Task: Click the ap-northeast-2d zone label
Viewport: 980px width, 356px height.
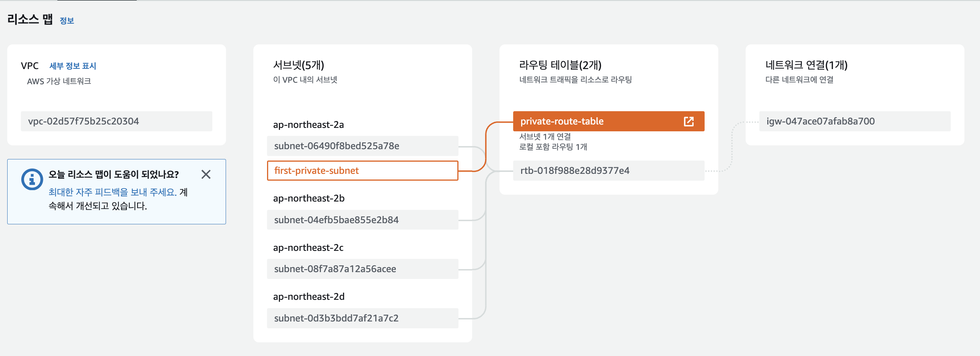Action: click(308, 297)
